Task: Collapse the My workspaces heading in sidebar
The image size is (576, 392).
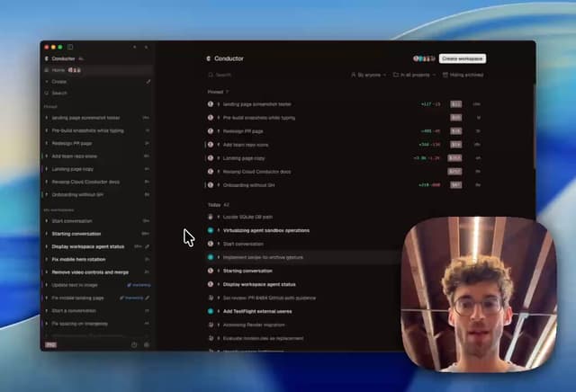Action: coord(58,210)
